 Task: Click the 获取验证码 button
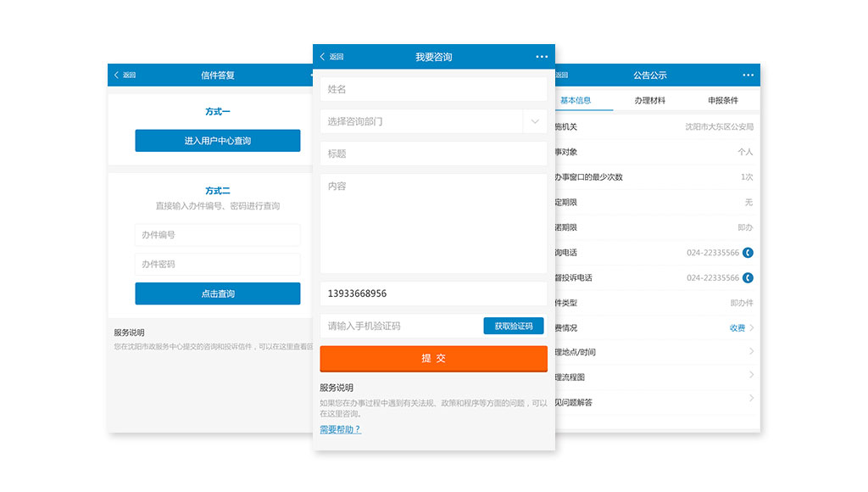click(514, 326)
